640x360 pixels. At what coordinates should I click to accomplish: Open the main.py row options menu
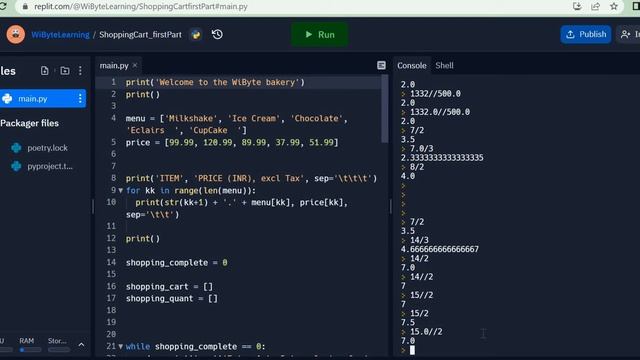(80, 99)
